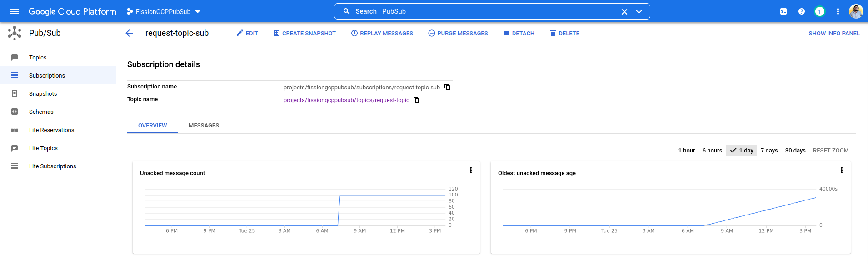Go to Snapshots in the sidebar
Image resolution: width=868 pixels, height=264 pixels.
(43, 94)
